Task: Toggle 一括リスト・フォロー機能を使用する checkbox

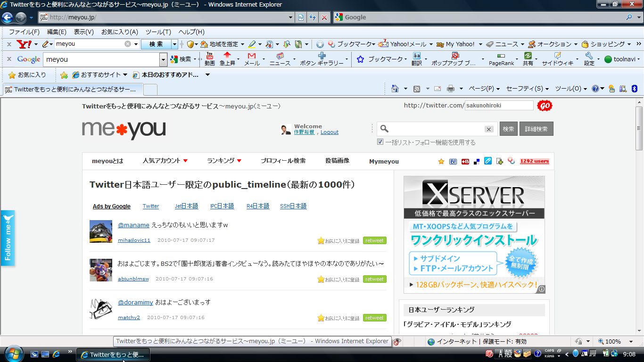Action: 380,142
